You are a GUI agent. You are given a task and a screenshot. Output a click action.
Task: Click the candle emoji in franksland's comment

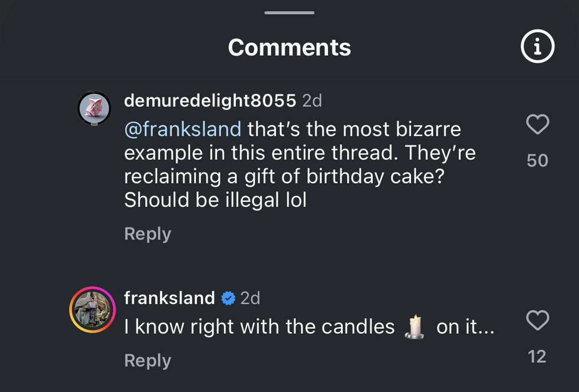(416, 326)
